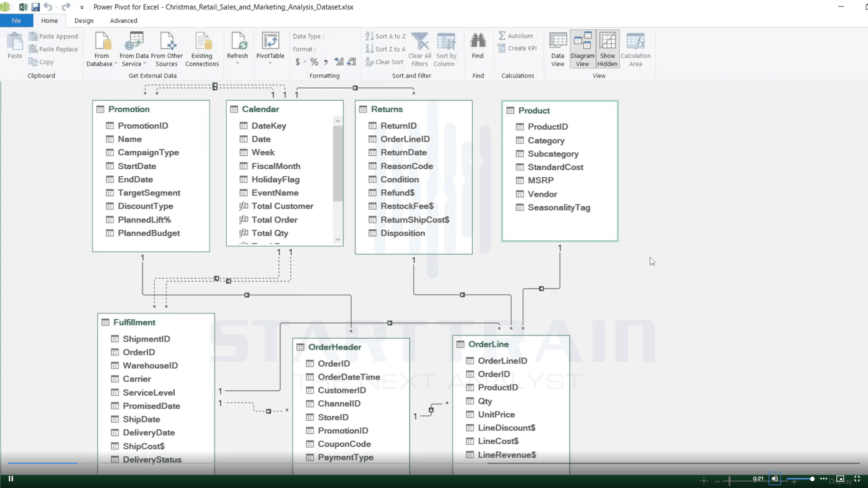Open the File tab
Viewport: 868px width, 488px height.
click(x=16, y=21)
